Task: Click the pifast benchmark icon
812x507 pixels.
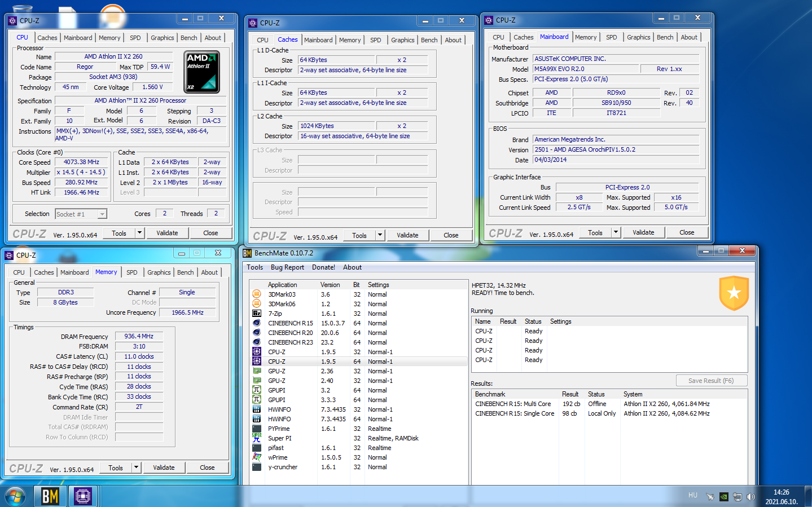Action: (x=257, y=448)
